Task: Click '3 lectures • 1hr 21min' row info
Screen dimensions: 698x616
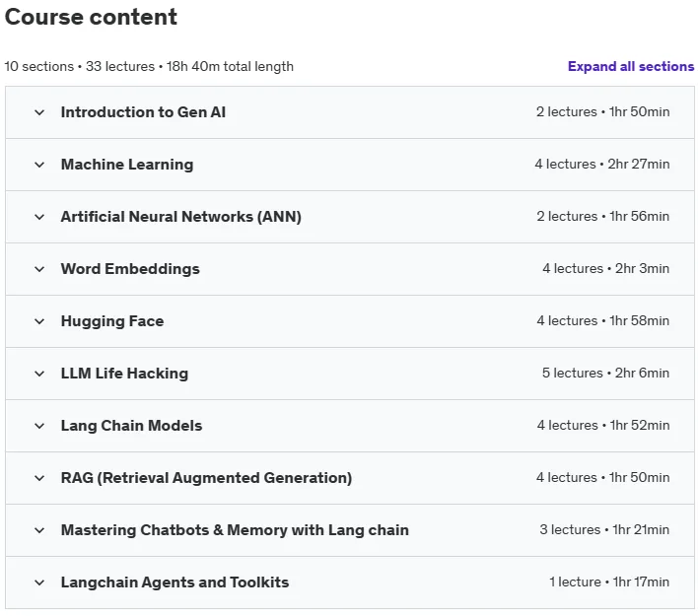Action: coord(604,529)
